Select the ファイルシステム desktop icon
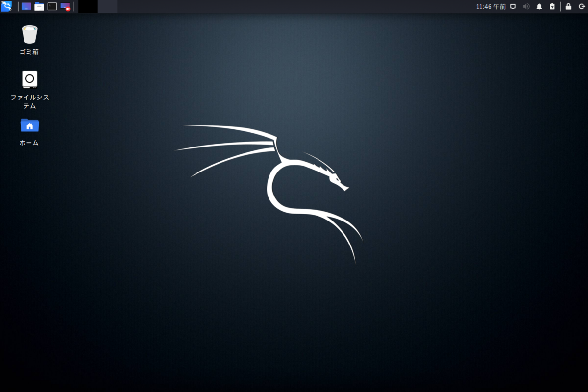This screenshot has width=588, height=392. [29, 79]
